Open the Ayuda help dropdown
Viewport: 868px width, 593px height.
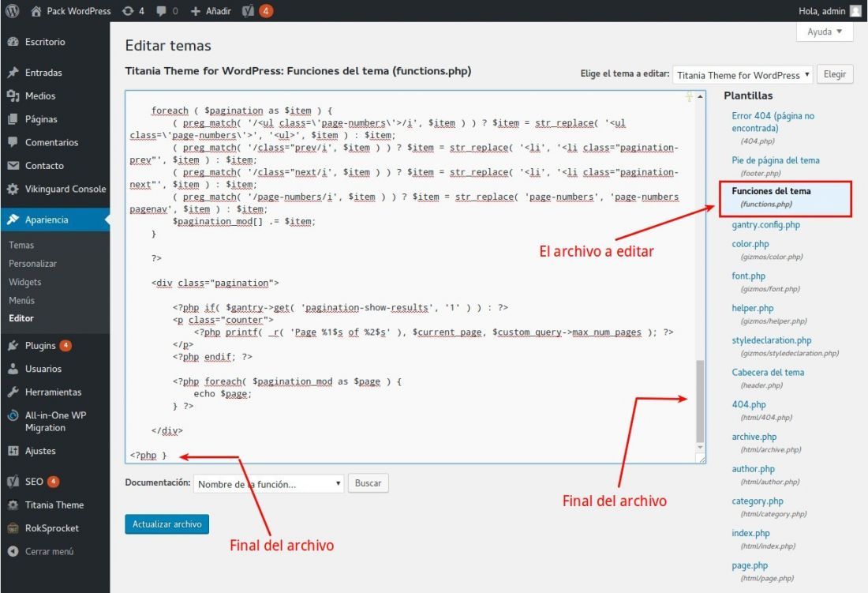825,32
